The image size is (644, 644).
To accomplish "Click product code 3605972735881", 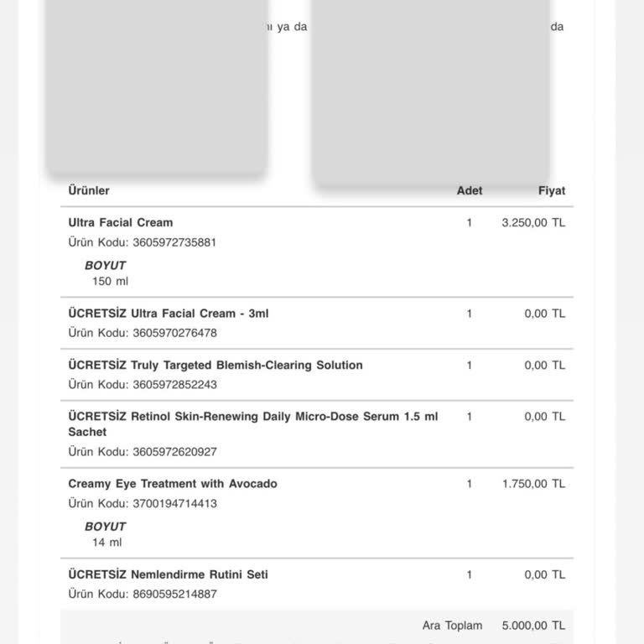I will (x=174, y=242).
